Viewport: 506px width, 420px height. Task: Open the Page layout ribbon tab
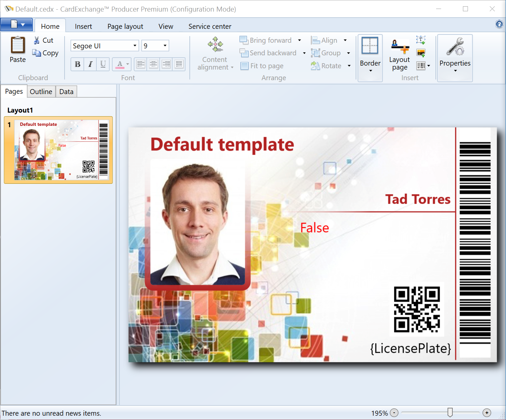click(x=125, y=26)
